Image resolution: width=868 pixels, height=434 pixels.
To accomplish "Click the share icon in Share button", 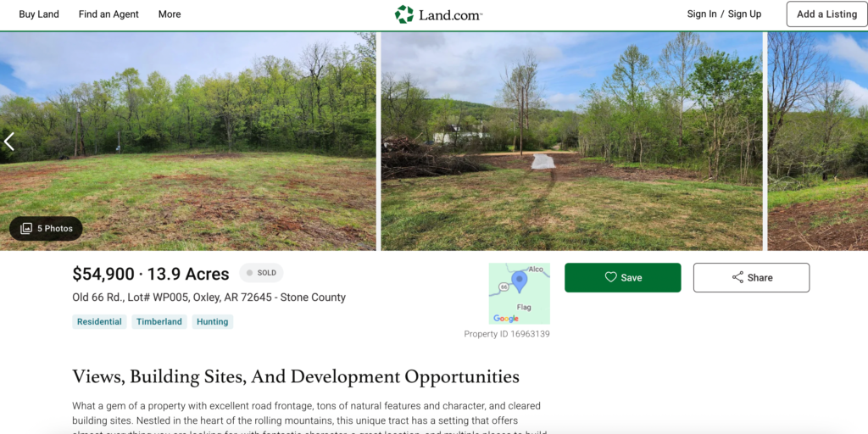I will pyautogui.click(x=738, y=277).
